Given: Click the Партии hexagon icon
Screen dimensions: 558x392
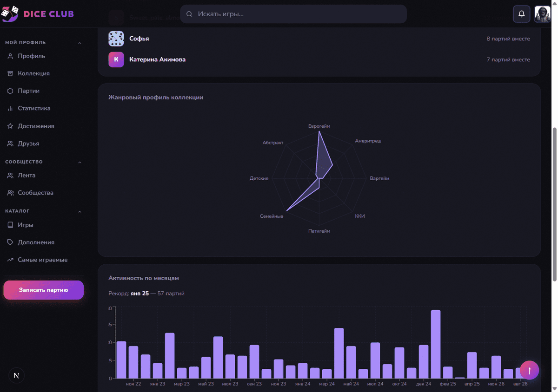Looking at the screenshot, I should [x=10, y=91].
